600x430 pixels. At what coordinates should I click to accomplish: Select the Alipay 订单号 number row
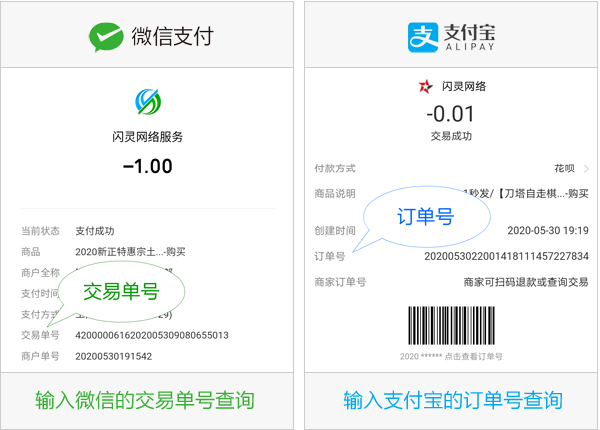pyautogui.click(x=451, y=256)
